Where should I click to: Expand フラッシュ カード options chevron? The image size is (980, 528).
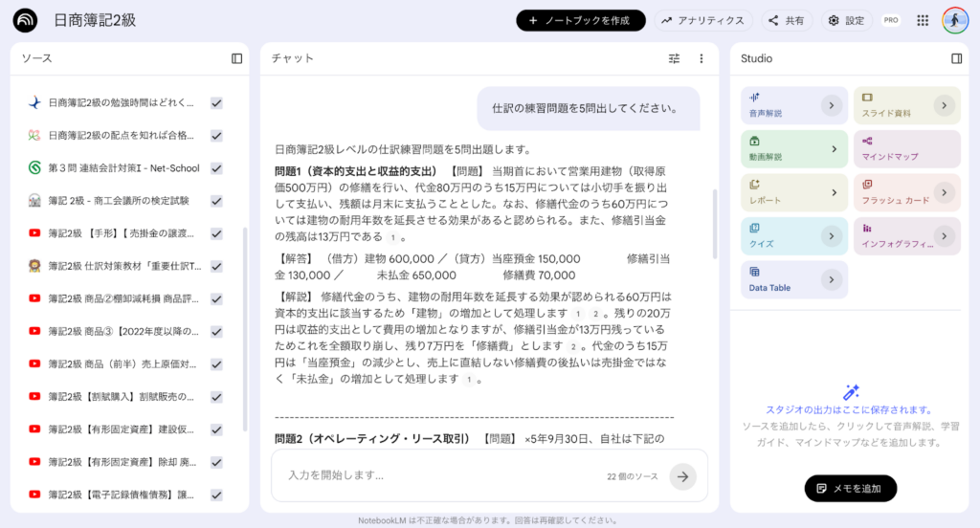pos(944,192)
